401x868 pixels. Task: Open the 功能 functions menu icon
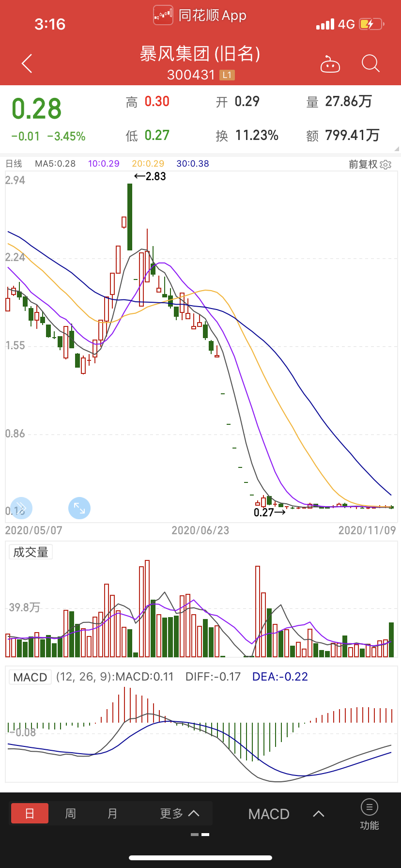[370, 814]
